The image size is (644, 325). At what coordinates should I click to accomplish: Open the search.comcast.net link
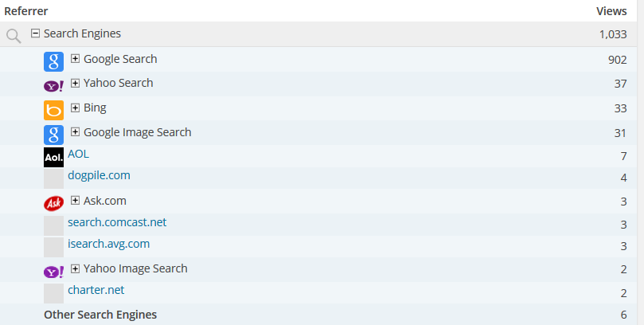coord(117,222)
